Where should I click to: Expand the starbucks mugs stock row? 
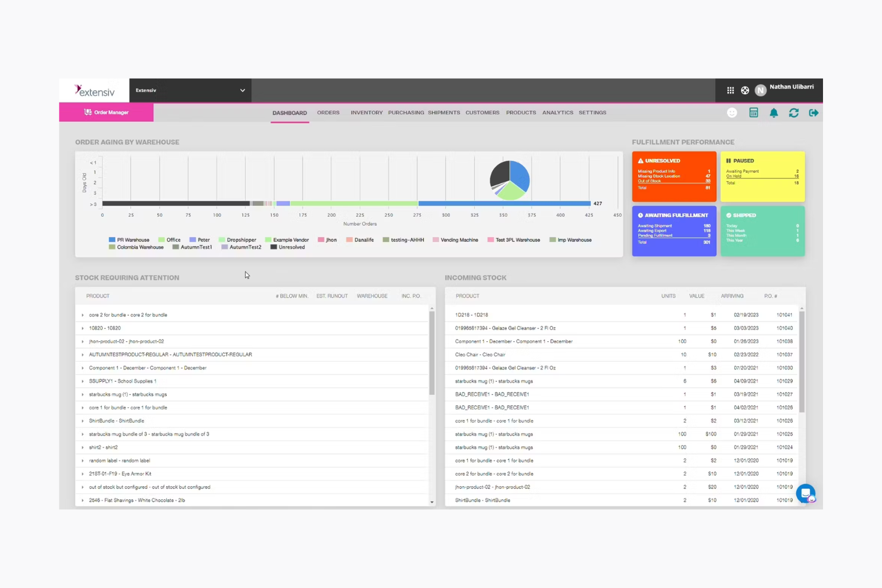(82, 394)
